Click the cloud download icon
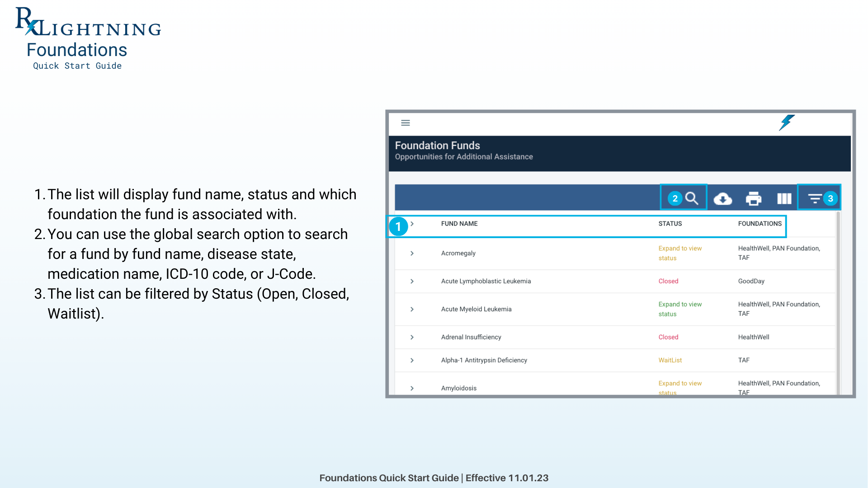The width and height of the screenshot is (868, 488). point(722,198)
